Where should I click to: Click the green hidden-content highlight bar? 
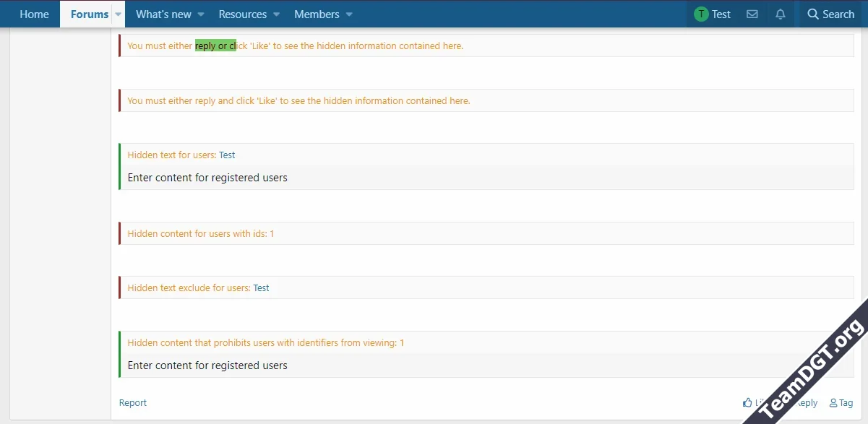(x=120, y=166)
